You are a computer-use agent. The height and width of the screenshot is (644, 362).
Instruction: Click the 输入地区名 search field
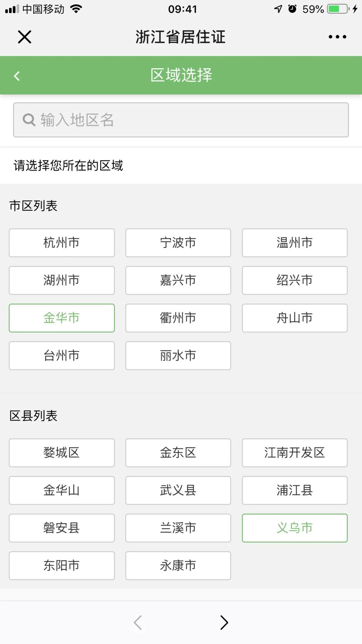(181, 120)
